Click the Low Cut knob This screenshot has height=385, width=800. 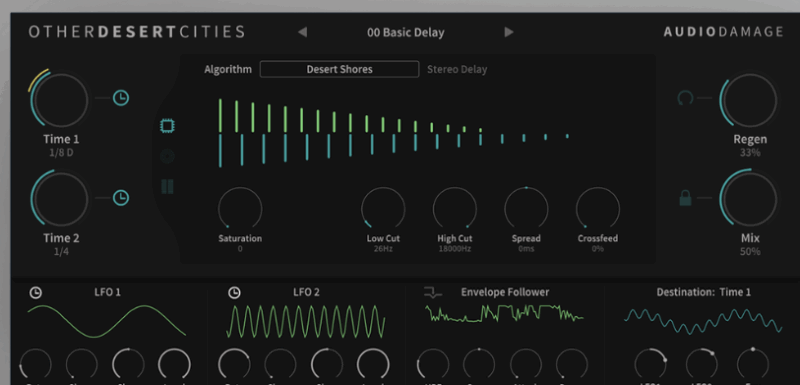[x=383, y=209]
